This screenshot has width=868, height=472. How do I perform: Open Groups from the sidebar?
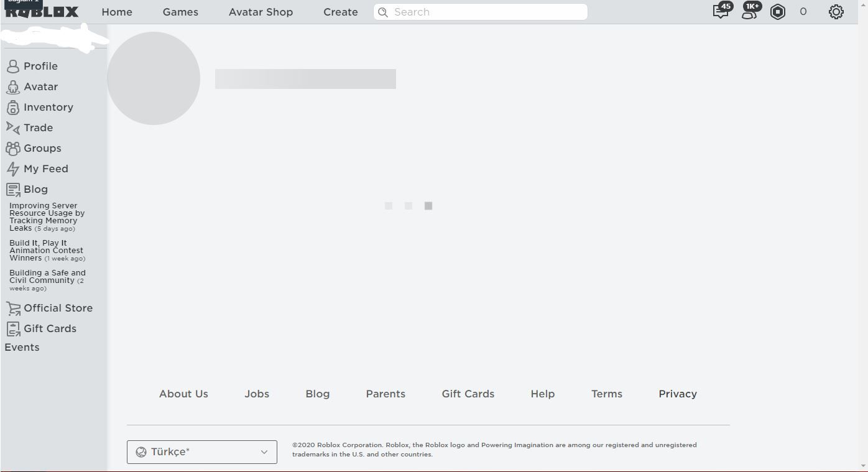[42, 148]
